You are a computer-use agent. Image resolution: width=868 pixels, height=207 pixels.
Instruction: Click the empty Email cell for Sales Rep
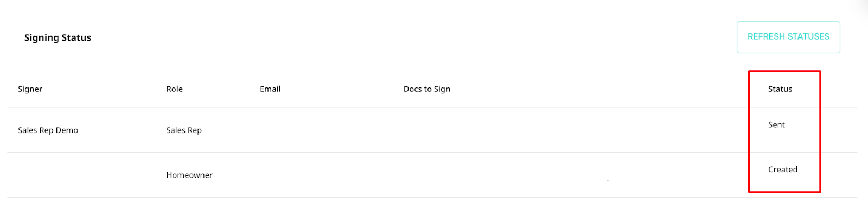(325, 130)
